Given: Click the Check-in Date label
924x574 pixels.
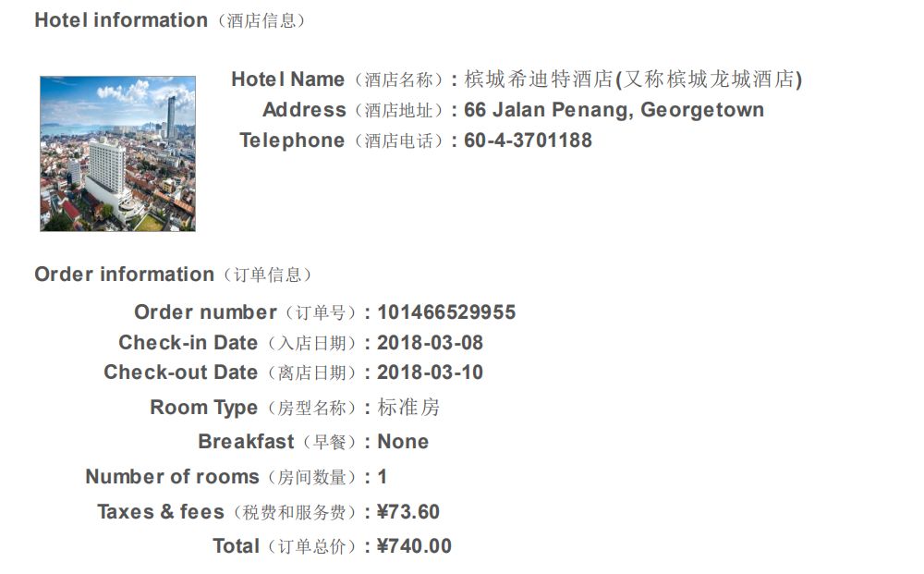Looking at the screenshot, I should point(188,343).
